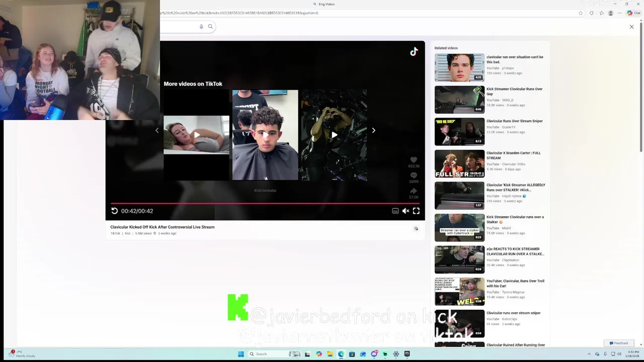Image resolution: width=644 pixels, height=362 pixels.
Task: Click the video progress bar
Action: 265,204
